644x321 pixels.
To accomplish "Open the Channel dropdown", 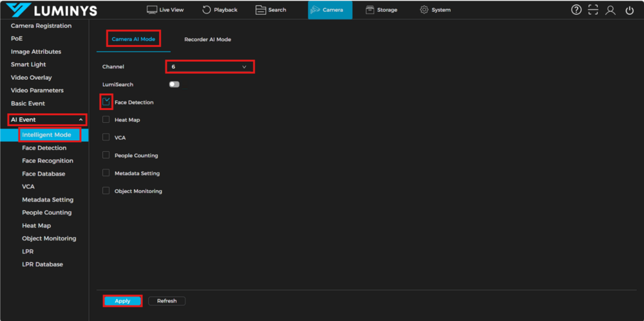I will click(x=209, y=67).
